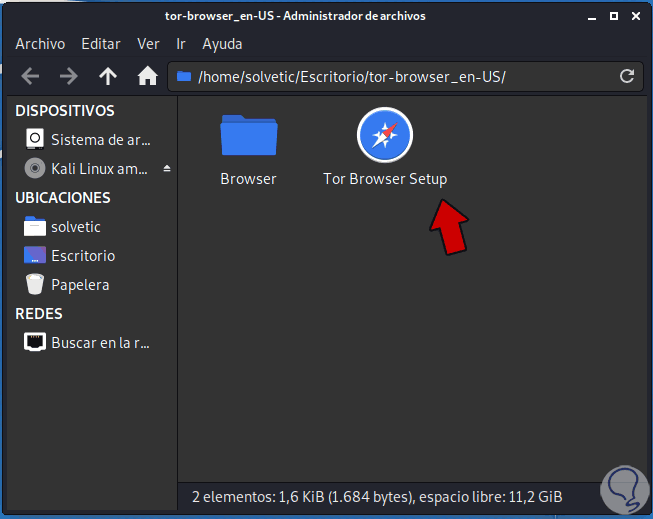
Task: Open the solvetic location in the sidebar
Action: click(92, 227)
